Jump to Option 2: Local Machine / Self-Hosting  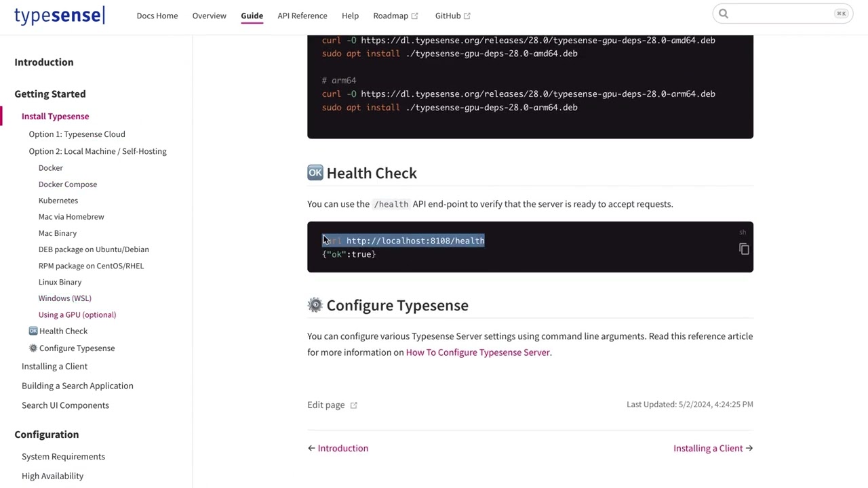[x=98, y=151]
